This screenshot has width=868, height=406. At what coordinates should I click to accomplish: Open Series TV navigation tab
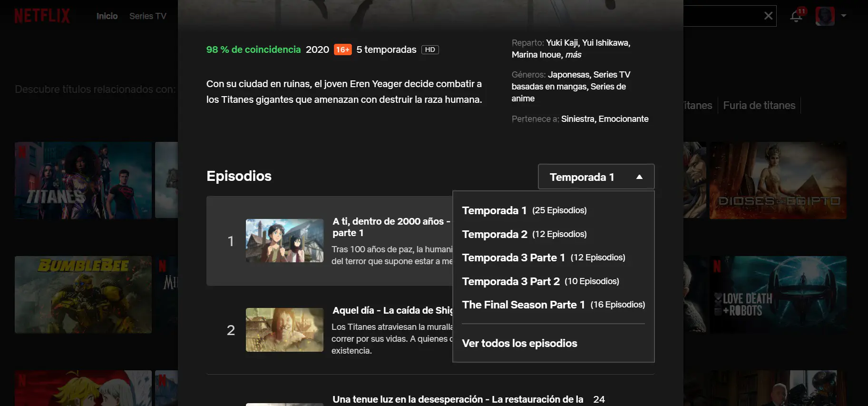pos(148,16)
